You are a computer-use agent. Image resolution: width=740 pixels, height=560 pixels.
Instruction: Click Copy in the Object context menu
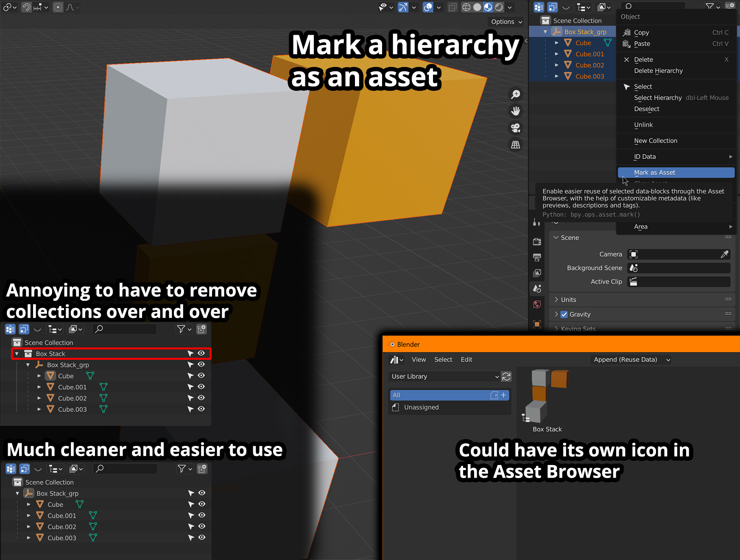[x=676, y=33]
